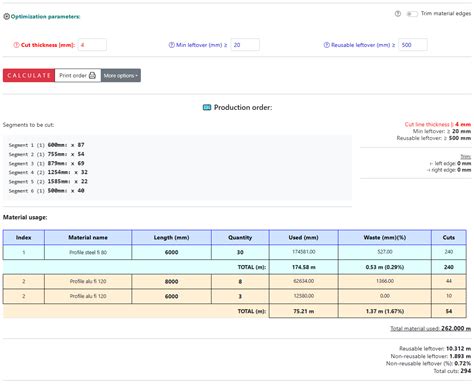
Task: Click the Total cuts 294 value
Action: (x=466, y=371)
